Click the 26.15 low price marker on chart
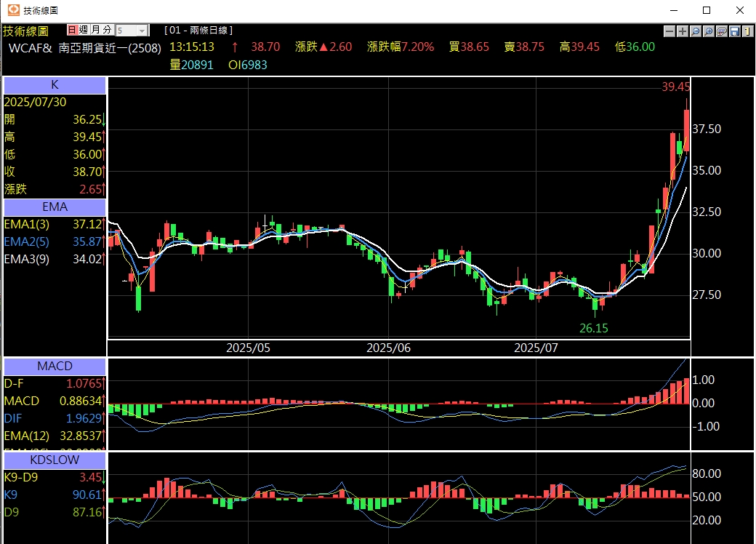Viewport: 756px width, 544px height. 593,329
